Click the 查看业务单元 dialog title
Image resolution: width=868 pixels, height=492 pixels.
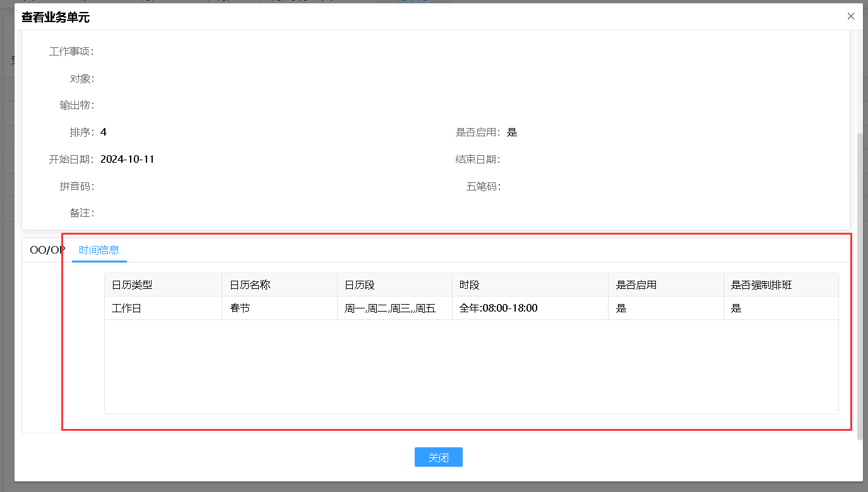tap(55, 18)
